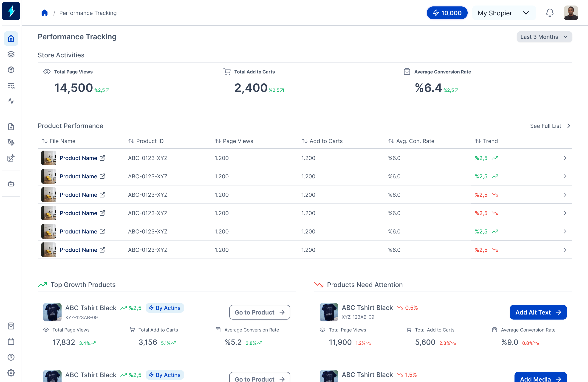This screenshot has width=588, height=382.
Task: Click the Products Need Attention heading
Action: (365, 285)
